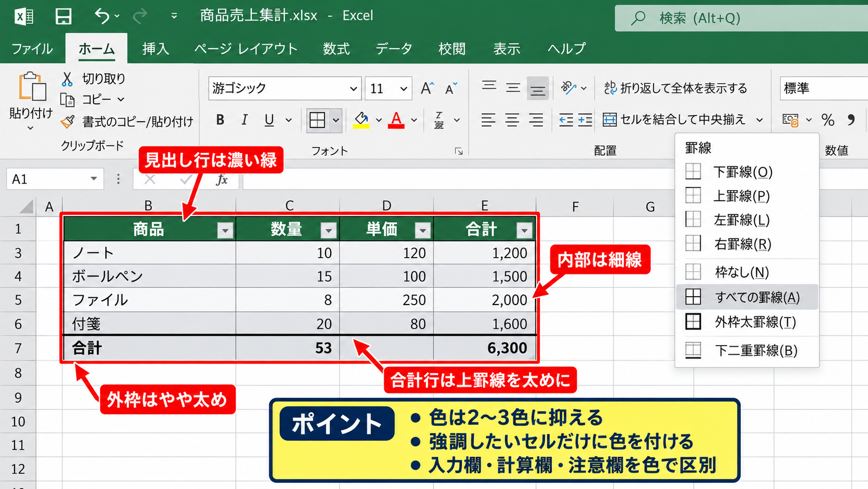This screenshot has width=868, height=489.
Task: Open the fill color dropdown arrow
Action: (379, 120)
